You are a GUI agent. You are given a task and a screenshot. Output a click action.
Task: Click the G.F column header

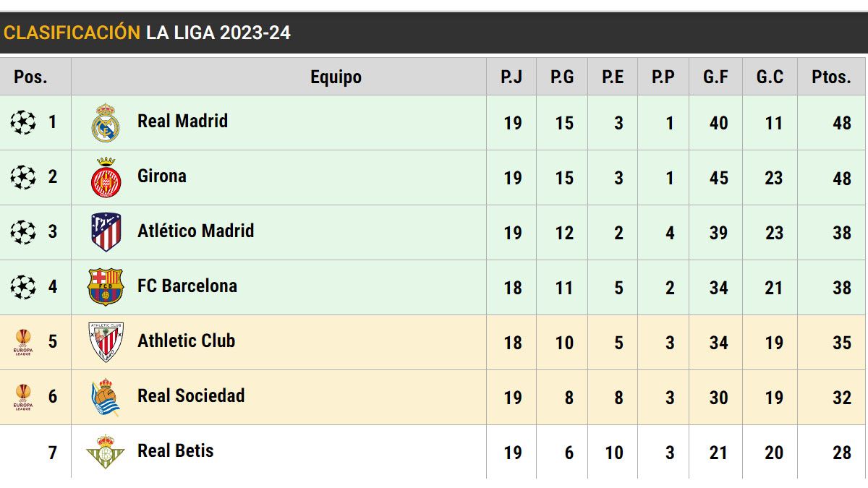pyautogui.click(x=715, y=77)
